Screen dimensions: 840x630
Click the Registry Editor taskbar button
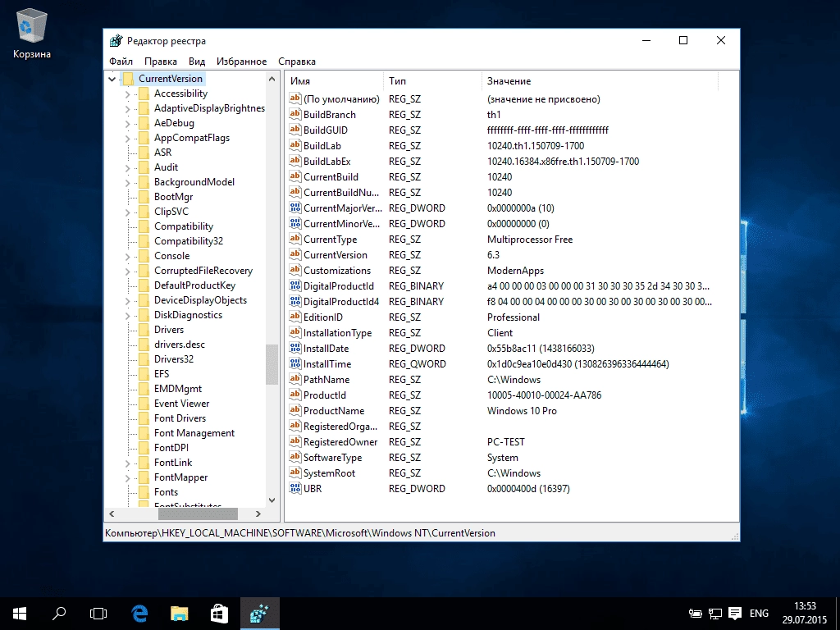[x=260, y=614]
